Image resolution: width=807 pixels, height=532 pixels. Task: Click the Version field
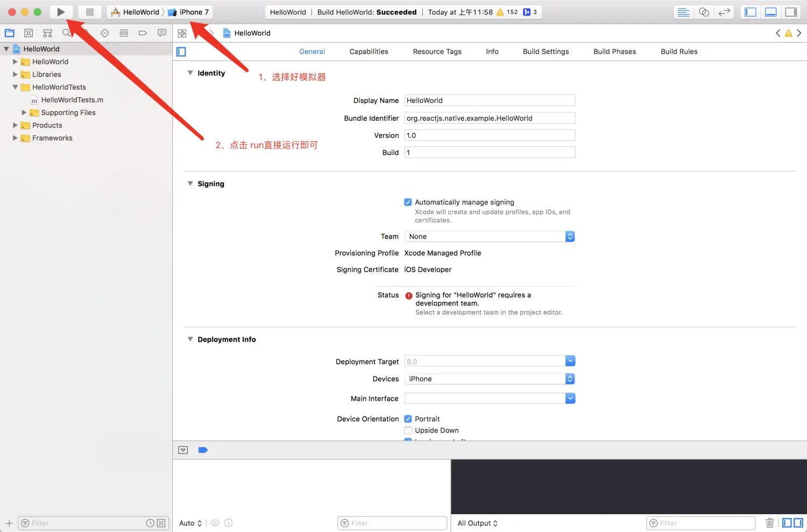(490, 135)
